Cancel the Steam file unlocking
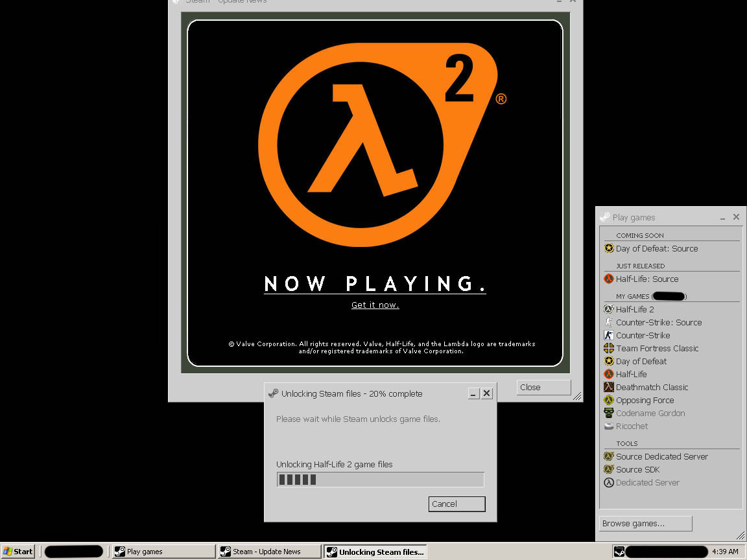 457,504
